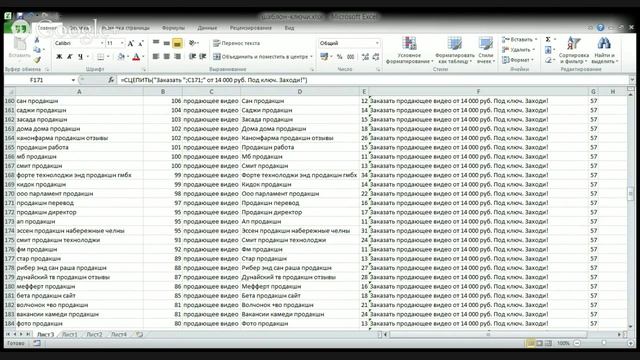Open the number format Общий dropdown
Viewport: 640px width, 360px height.
pyautogui.click(x=377, y=43)
